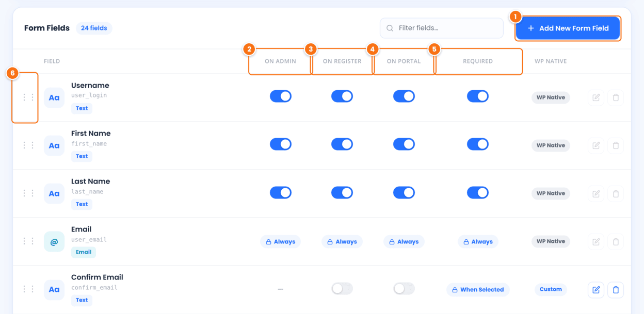The width and height of the screenshot is (644, 314).
Task: Click the Always badge under On Admin
Action: (x=281, y=242)
